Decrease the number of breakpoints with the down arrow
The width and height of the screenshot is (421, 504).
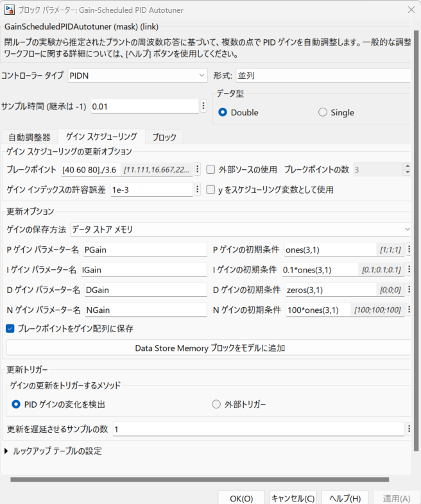408,172
